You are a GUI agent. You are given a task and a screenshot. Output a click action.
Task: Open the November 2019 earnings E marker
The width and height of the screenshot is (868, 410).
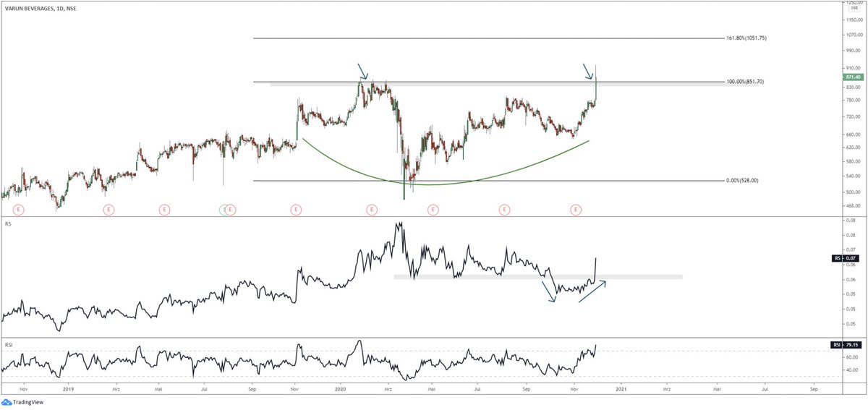pos(296,210)
